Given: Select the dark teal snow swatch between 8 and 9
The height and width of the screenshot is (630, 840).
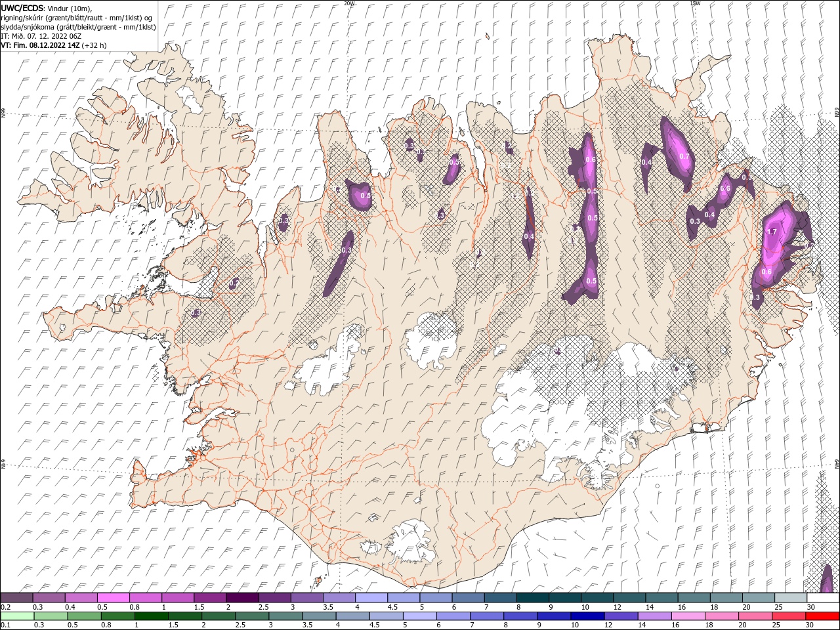Looking at the screenshot, I should [x=532, y=598].
